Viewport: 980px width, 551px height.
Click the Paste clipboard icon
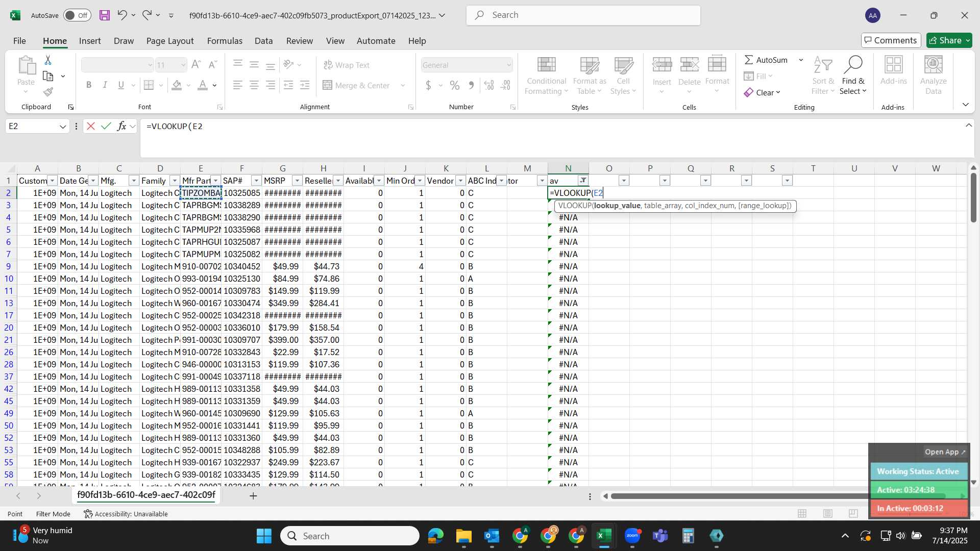(x=26, y=66)
